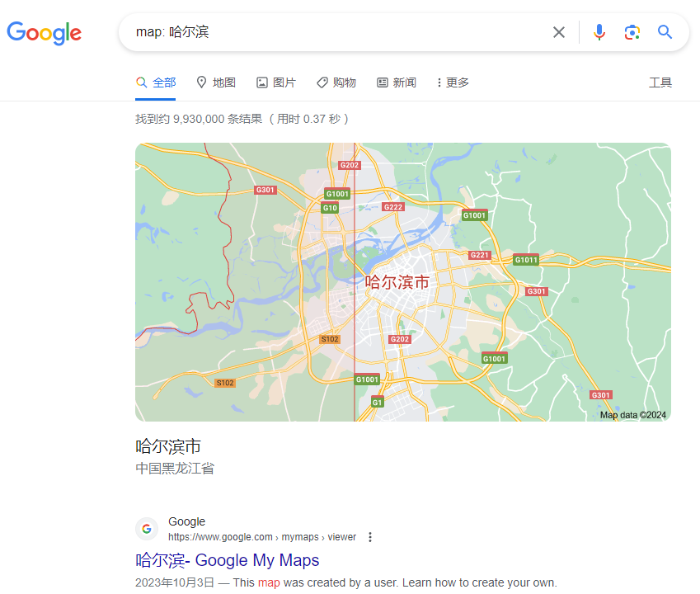Click the 'Google' site name of the result

point(186,521)
